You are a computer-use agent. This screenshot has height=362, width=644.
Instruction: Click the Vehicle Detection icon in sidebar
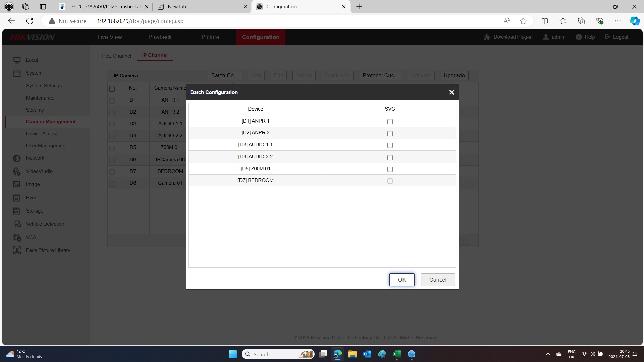tap(17, 224)
